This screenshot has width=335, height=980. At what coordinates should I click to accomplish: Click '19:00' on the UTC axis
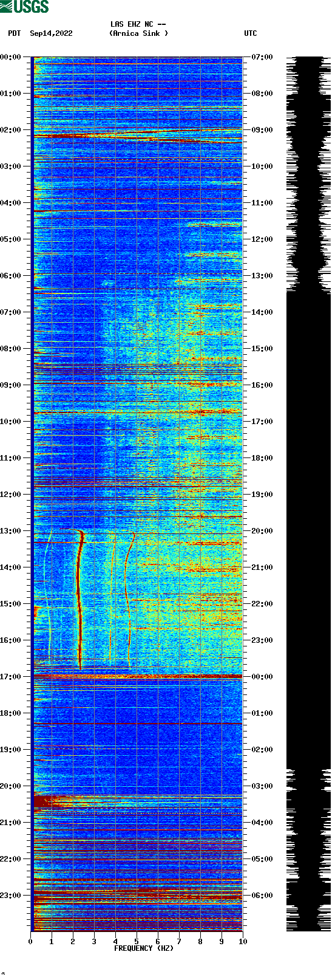click(x=262, y=495)
